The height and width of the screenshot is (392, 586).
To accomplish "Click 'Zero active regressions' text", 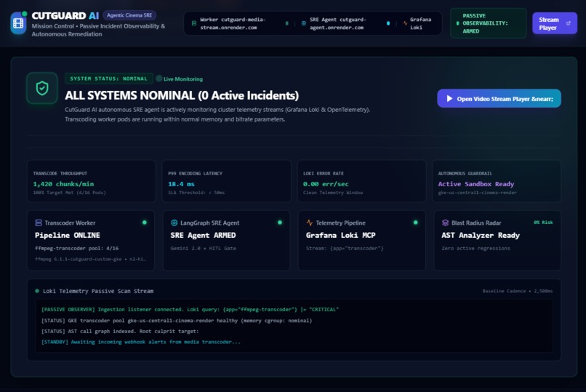I will pos(475,248).
